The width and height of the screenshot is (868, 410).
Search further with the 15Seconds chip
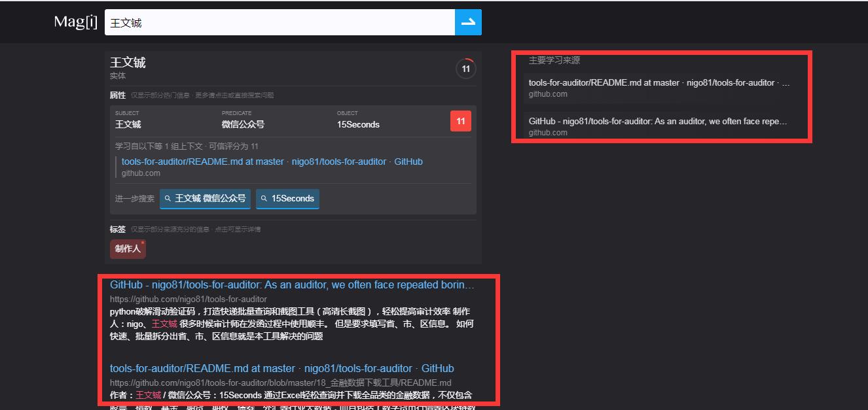pyautogui.click(x=287, y=199)
